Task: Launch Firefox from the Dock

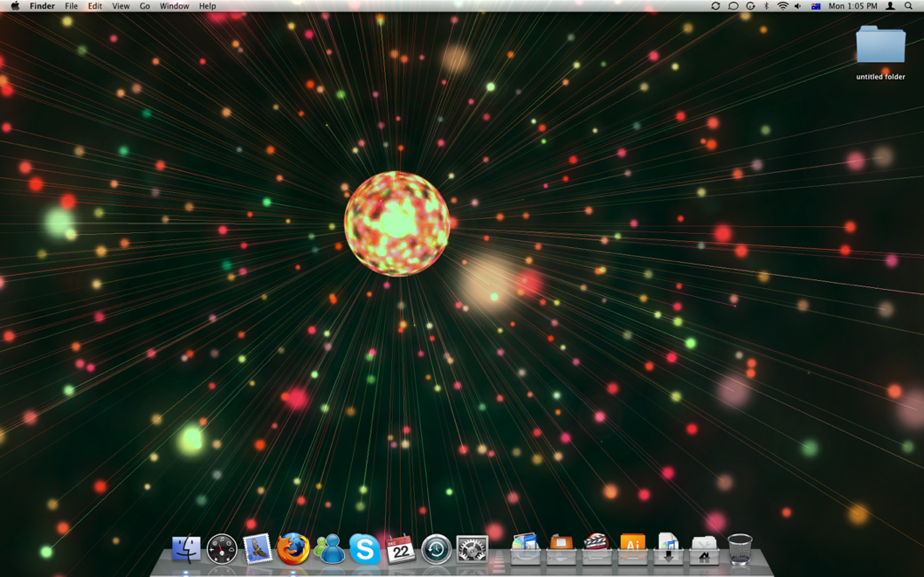Action: pos(293,549)
